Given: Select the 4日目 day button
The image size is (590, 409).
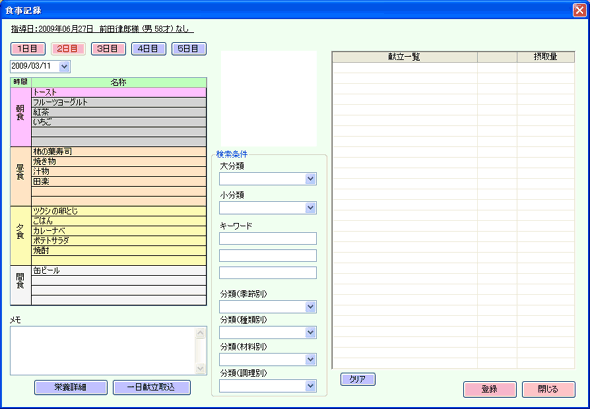Looking at the screenshot, I should [x=149, y=49].
